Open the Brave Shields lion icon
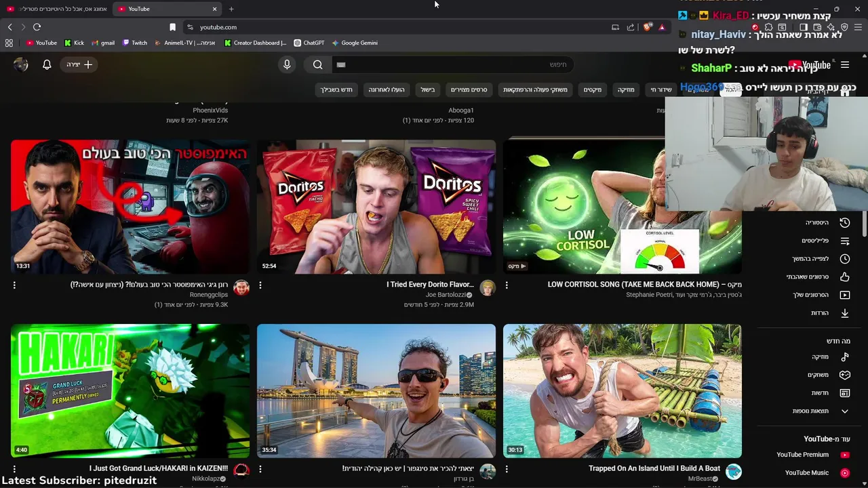The image size is (868, 488). (x=648, y=27)
